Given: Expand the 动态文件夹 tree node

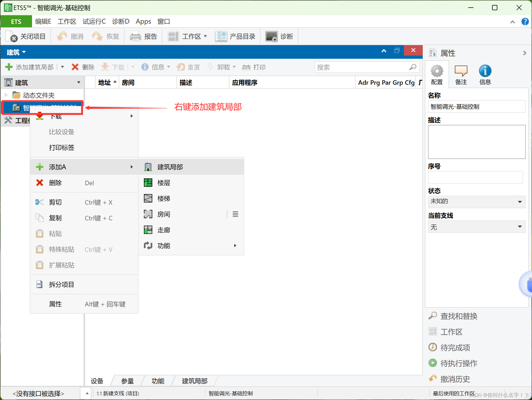Looking at the screenshot, I should click(6, 95).
